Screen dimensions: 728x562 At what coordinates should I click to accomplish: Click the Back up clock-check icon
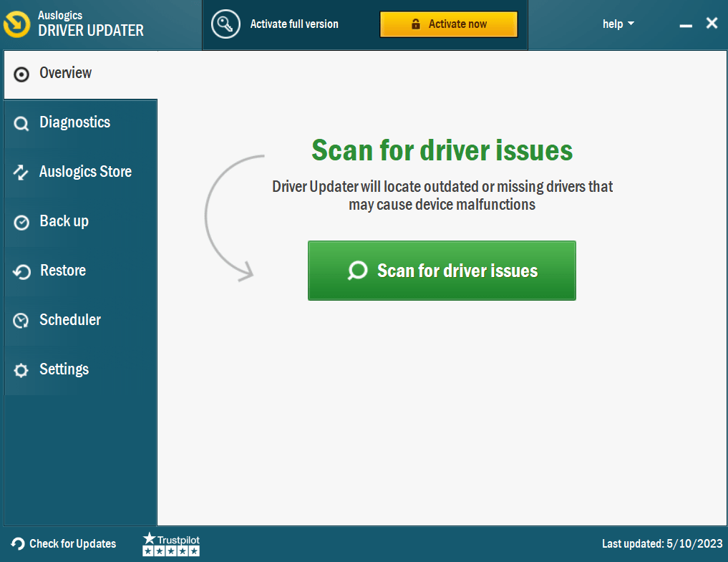(21, 223)
